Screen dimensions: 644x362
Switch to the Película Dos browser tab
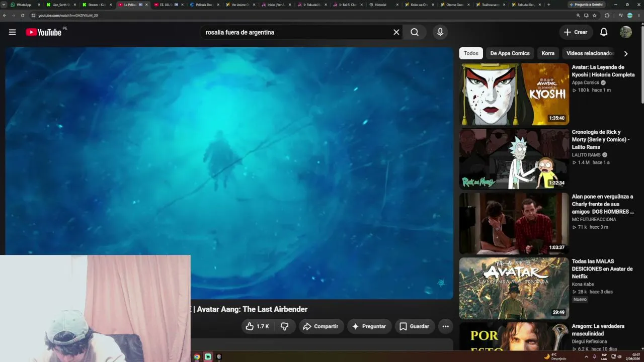point(204,5)
